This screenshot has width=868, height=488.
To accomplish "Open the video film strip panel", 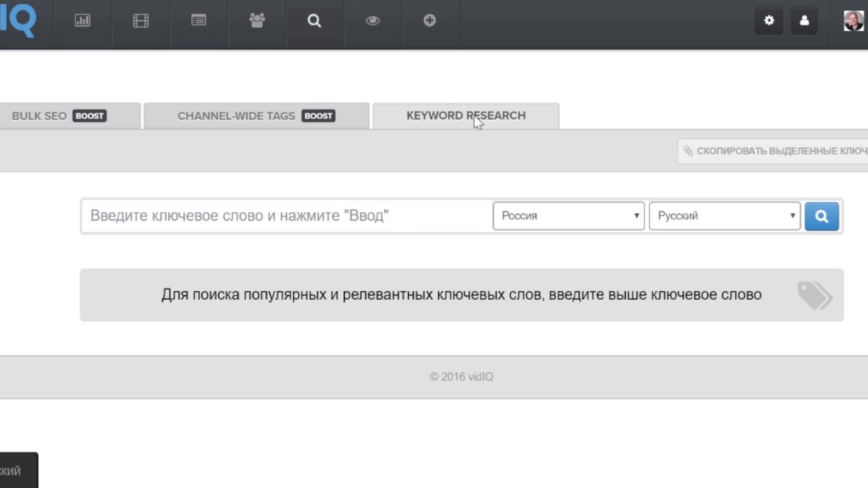I will [140, 20].
